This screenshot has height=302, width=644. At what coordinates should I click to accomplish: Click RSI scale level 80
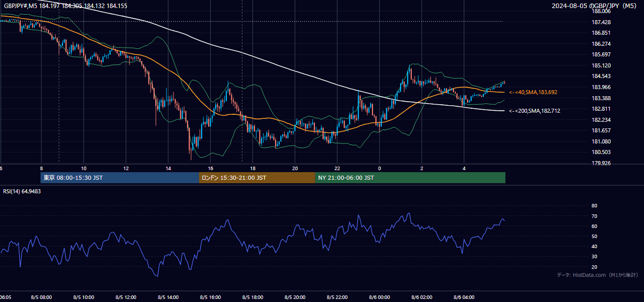click(x=594, y=206)
